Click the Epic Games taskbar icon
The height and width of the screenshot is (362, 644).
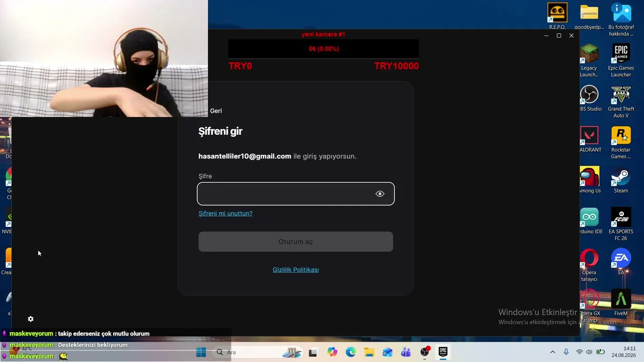click(443, 352)
